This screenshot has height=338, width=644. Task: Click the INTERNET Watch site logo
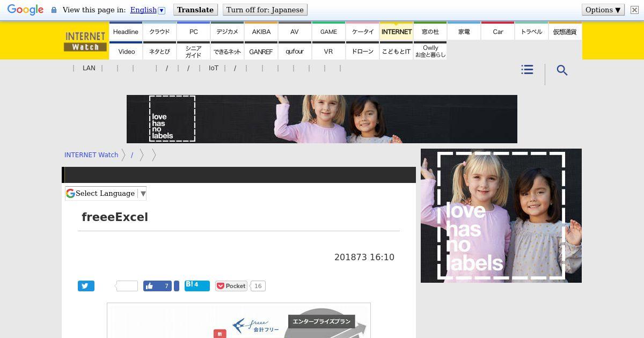(x=85, y=41)
